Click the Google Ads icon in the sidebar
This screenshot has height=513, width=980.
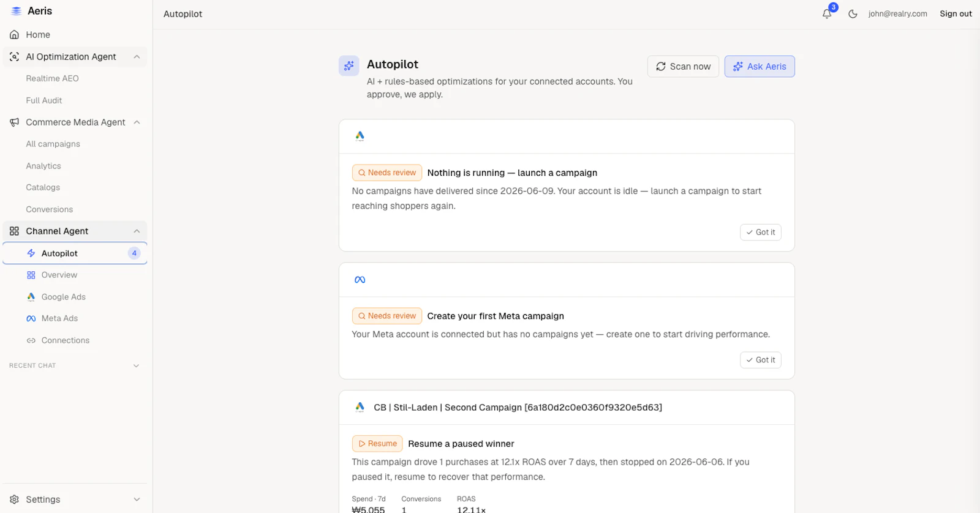coord(31,297)
